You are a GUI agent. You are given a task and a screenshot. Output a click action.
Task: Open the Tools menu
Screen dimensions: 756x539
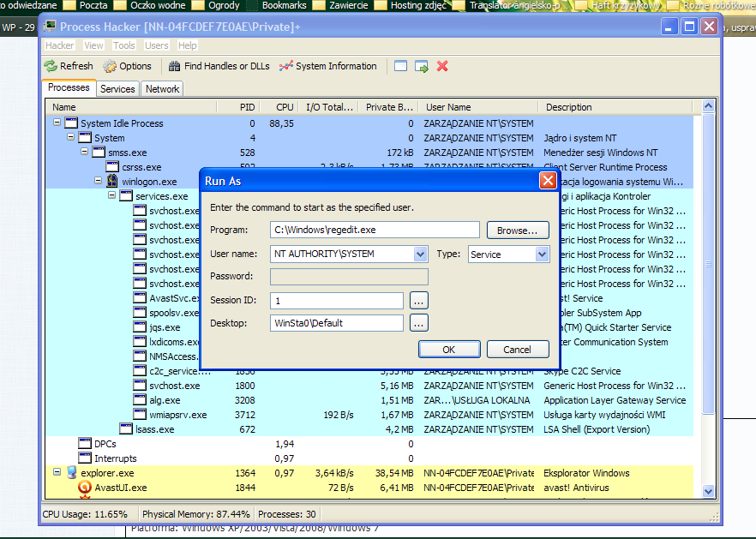click(x=124, y=45)
